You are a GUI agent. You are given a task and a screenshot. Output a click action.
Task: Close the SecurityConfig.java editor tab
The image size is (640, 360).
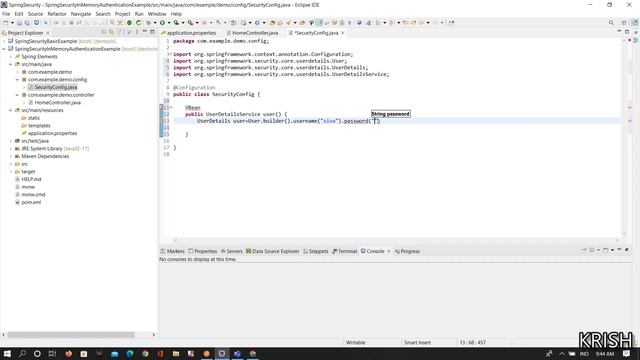click(x=343, y=33)
